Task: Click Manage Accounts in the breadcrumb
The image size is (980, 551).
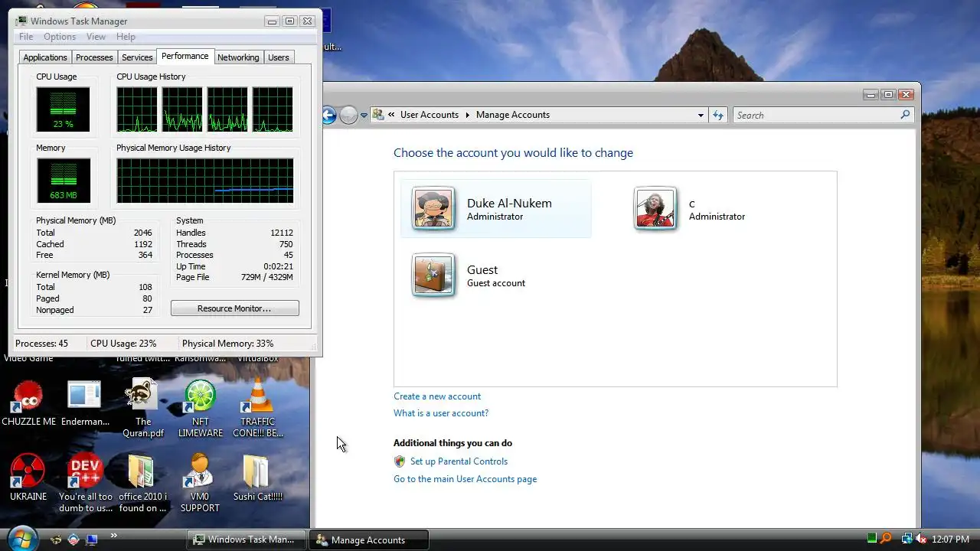Action: coord(513,115)
